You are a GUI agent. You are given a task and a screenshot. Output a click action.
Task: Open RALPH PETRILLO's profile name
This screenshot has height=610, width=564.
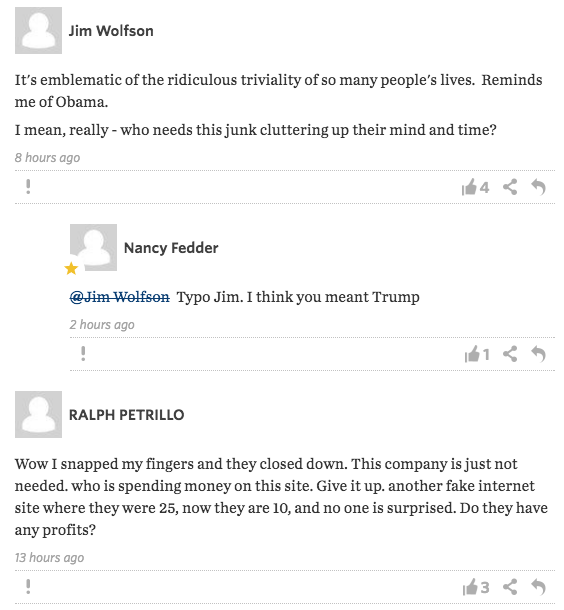[x=126, y=415]
